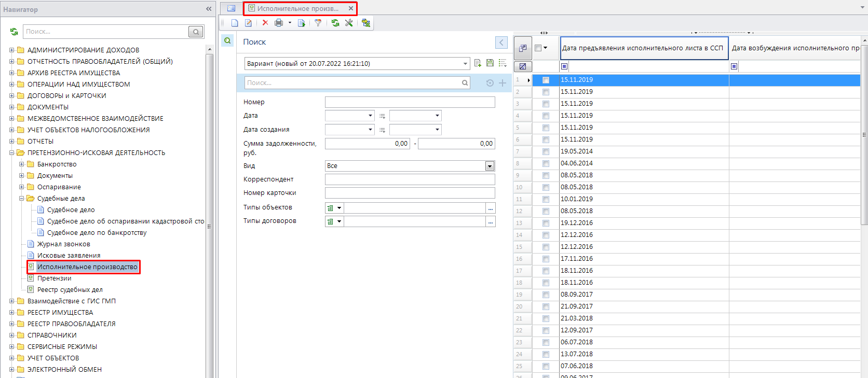This screenshot has width=868, height=378.
Task: Open dropdown arrow next to select-all checkbox
Action: click(x=545, y=48)
